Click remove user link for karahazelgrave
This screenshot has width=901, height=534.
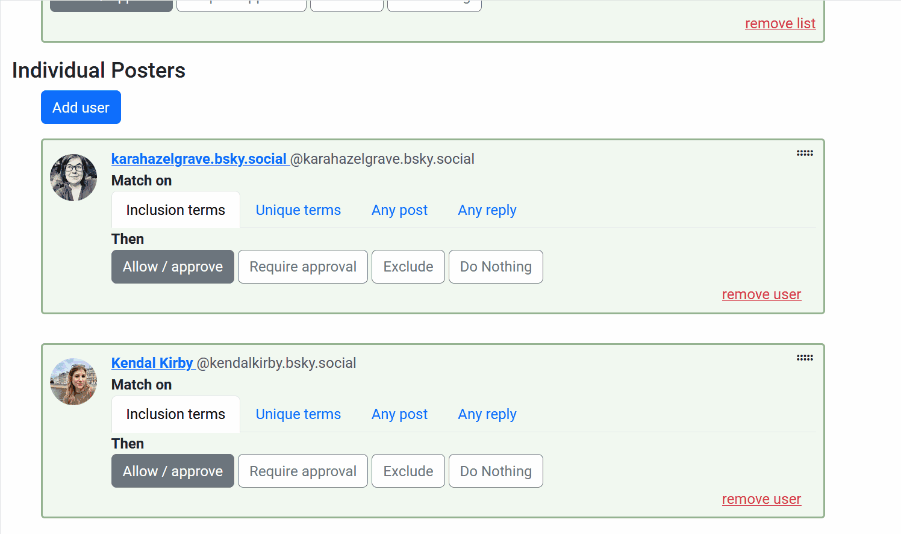(x=761, y=295)
